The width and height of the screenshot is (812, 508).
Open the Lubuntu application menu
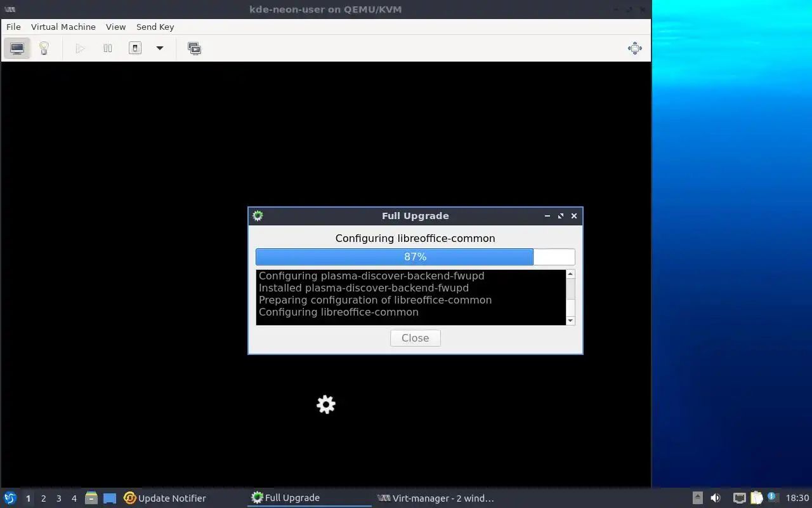click(10, 498)
